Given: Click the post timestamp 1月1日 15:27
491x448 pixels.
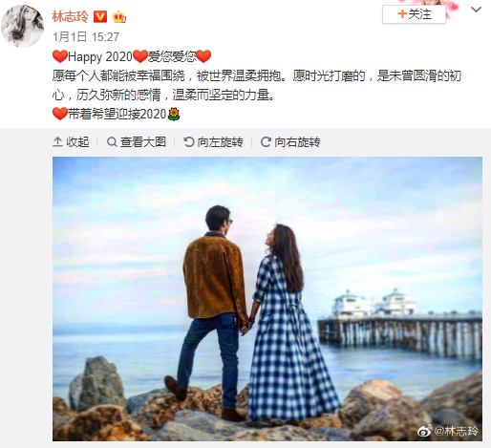Looking at the screenshot, I should pyautogui.click(x=86, y=37).
